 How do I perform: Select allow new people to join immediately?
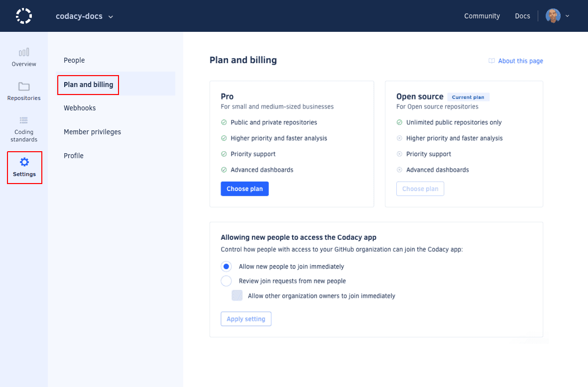227,266
